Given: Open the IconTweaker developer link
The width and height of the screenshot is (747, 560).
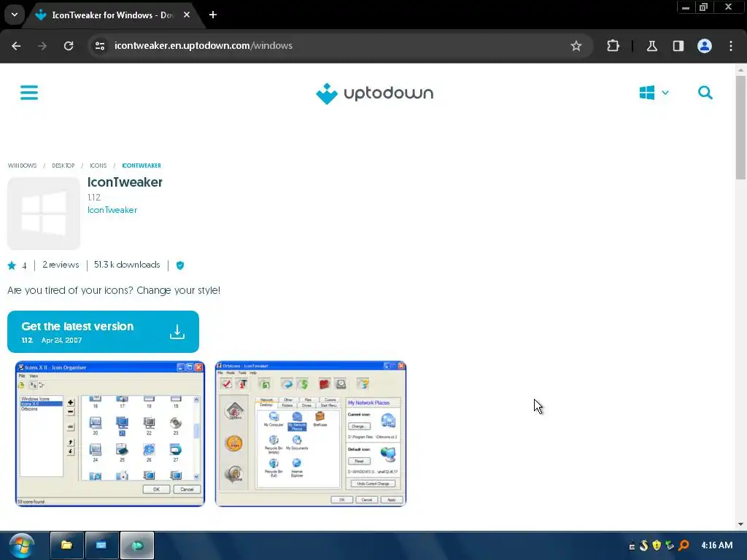Looking at the screenshot, I should 112,210.
